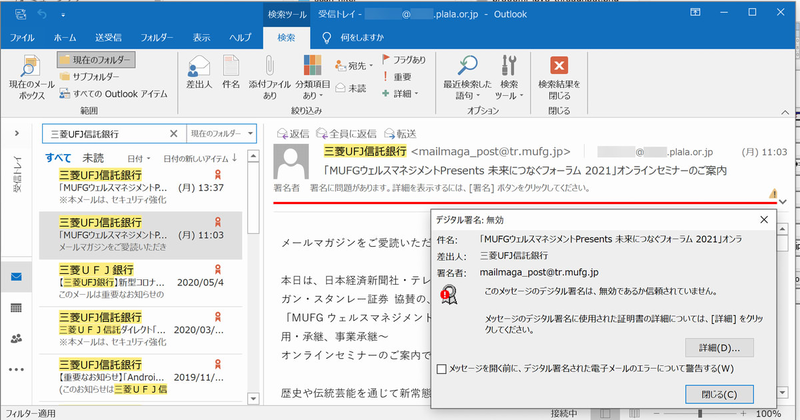
Task: Toggle 重要 importance filter
Action: [x=396, y=77]
